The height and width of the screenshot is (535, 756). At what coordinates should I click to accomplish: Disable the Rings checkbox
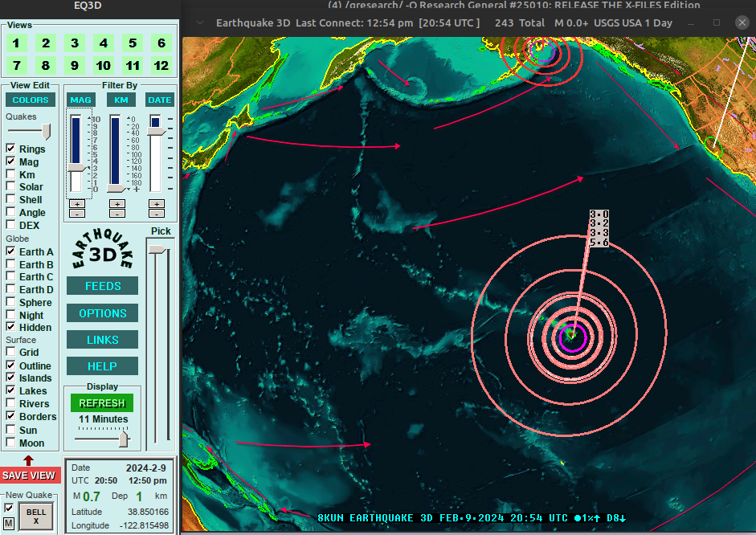(10, 149)
